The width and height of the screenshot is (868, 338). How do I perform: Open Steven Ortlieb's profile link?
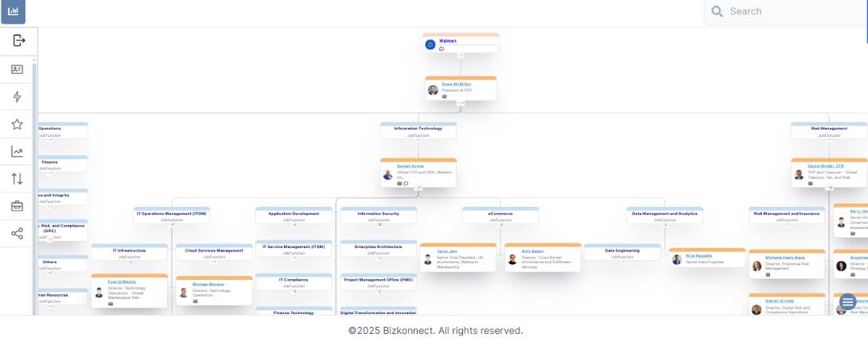point(780,301)
